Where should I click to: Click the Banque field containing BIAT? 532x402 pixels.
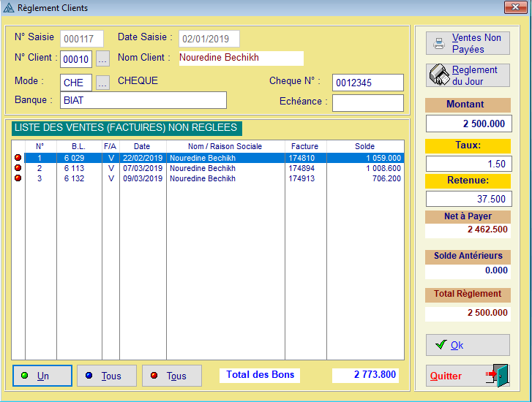[x=143, y=100]
